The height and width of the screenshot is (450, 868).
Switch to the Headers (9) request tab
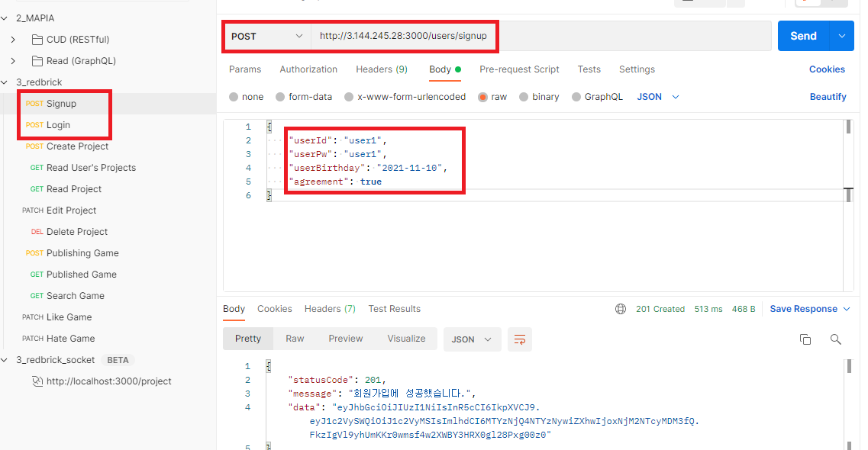pos(382,69)
